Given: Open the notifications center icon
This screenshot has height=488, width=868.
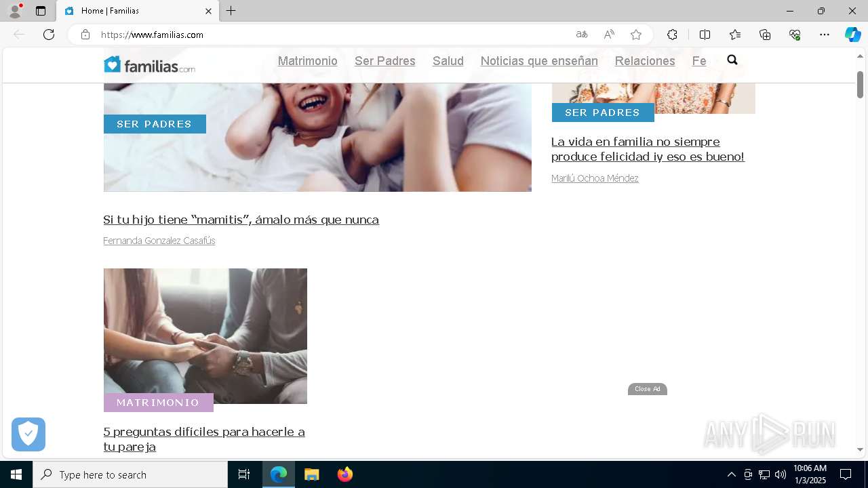Looking at the screenshot, I should click(x=846, y=474).
